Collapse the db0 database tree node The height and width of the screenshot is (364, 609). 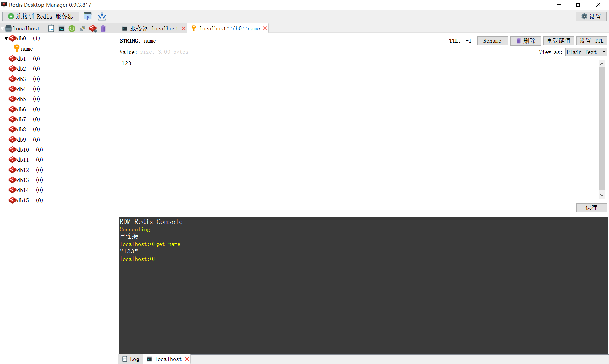pyautogui.click(x=6, y=38)
